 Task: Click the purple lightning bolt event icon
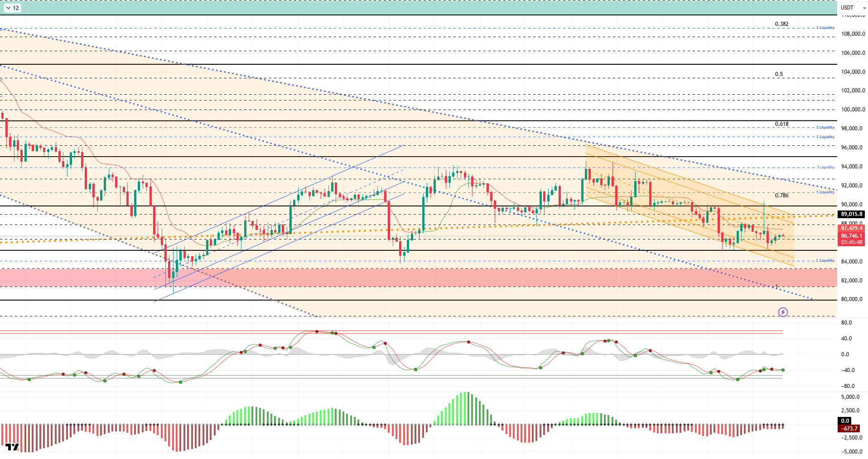click(x=783, y=312)
